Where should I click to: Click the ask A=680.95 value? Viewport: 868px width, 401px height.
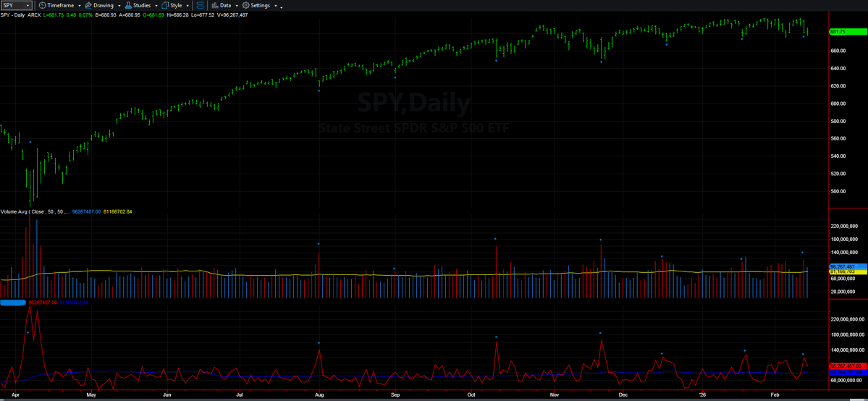[130, 15]
